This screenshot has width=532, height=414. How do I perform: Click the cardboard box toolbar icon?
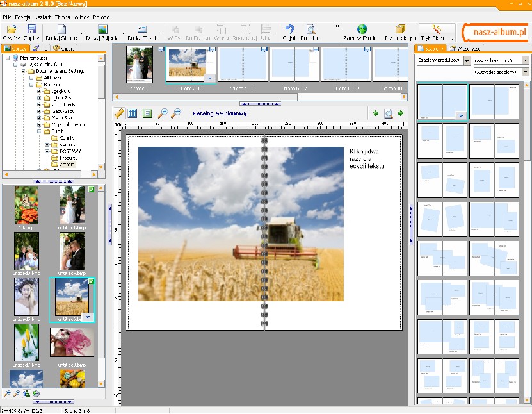400,32
